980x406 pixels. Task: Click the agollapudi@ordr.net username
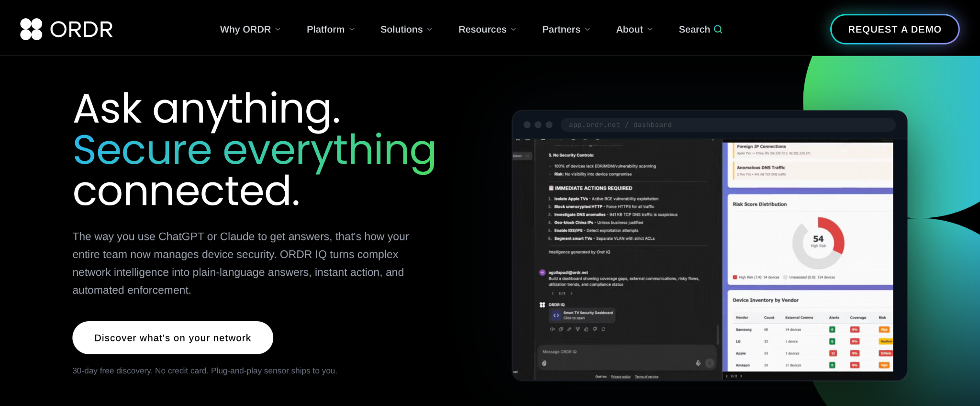(x=568, y=272)
